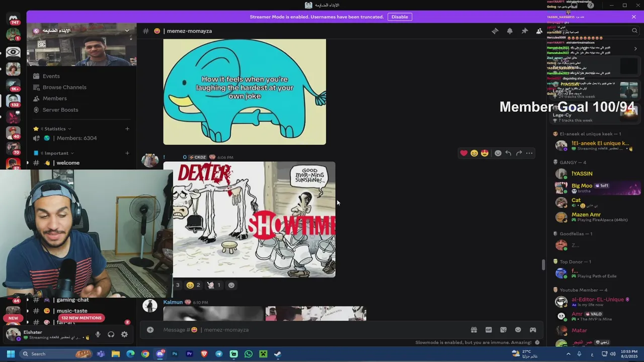Screen dimensions: 644x362
Task: Disable Streamer Mode
Action: click(399, 17)
